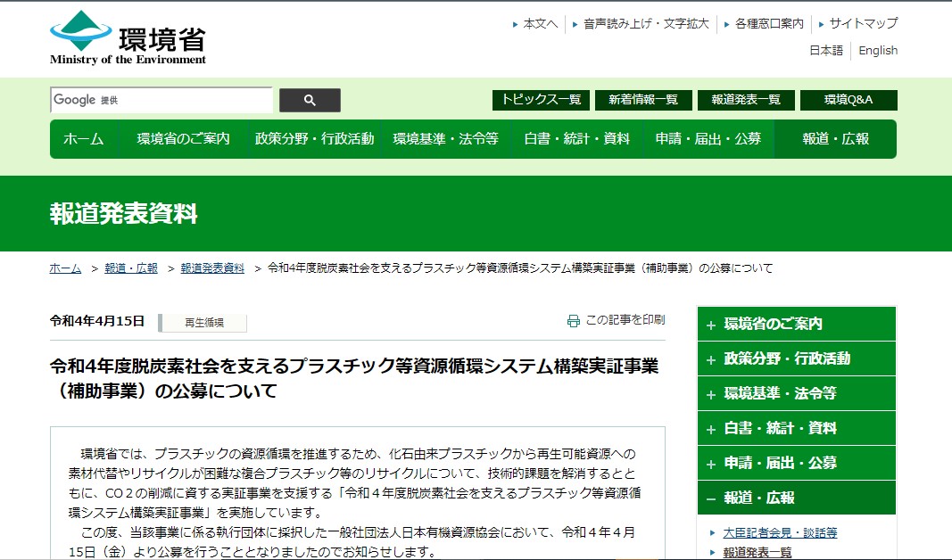Open 大臣記者会見・談話等 sidebar link
Screen dimensions: 952x560
(x=780, y=533)
